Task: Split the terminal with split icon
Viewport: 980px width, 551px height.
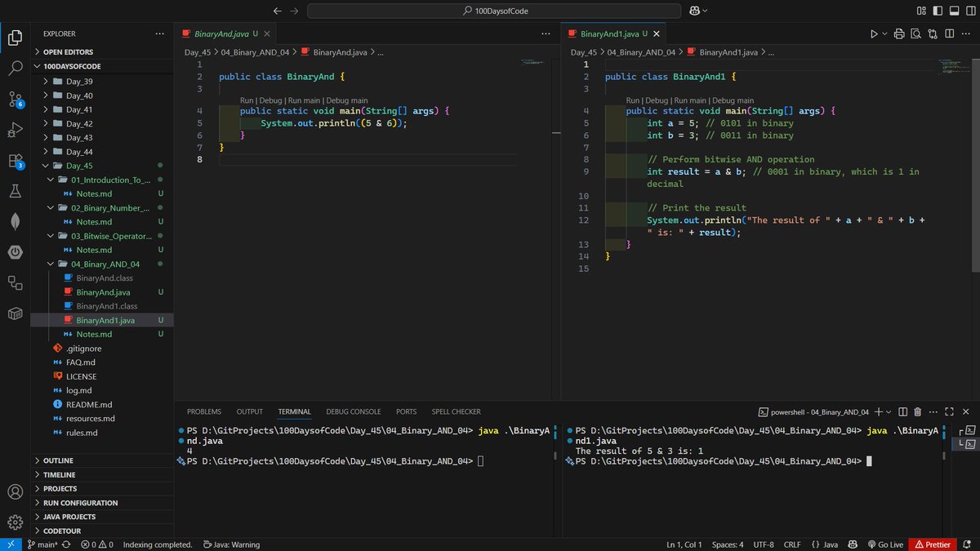Action: tap(902, 411)
